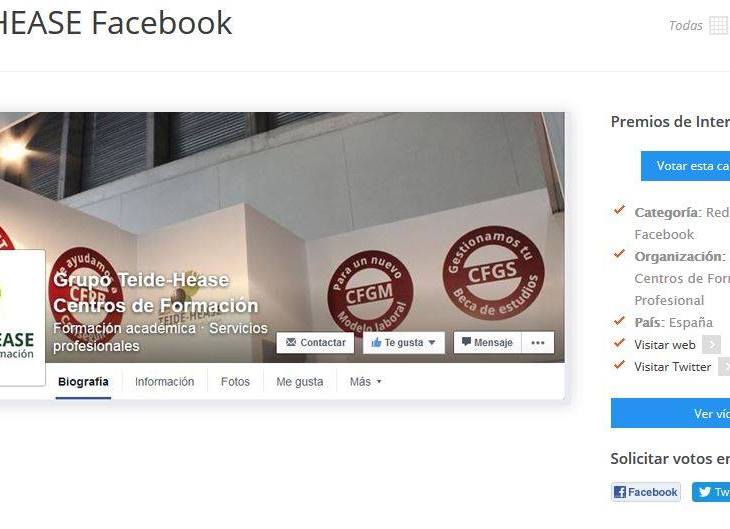The height and width of the screenshot is (529, 730).
Task: Expand the Te gusta dropdown arrow
Action: click(x=432, y=343)
